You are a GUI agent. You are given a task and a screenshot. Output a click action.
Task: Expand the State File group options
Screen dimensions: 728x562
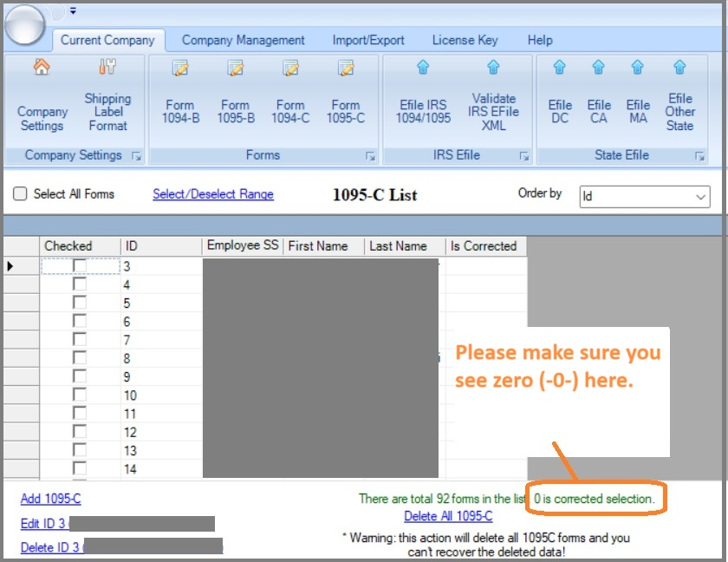point(700,156)
